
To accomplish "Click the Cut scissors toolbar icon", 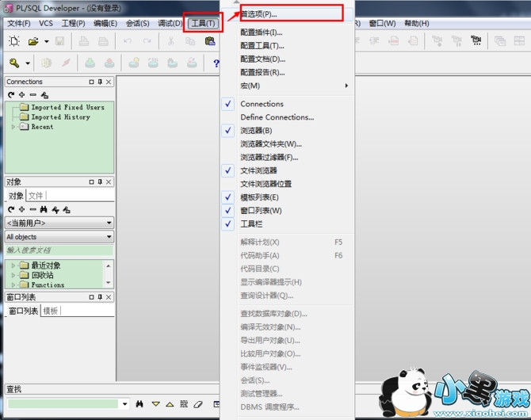I will coord(171,41).
